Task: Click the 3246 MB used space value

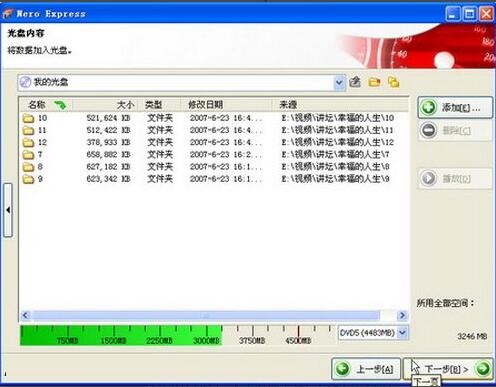Action: [x=472, y=336]
